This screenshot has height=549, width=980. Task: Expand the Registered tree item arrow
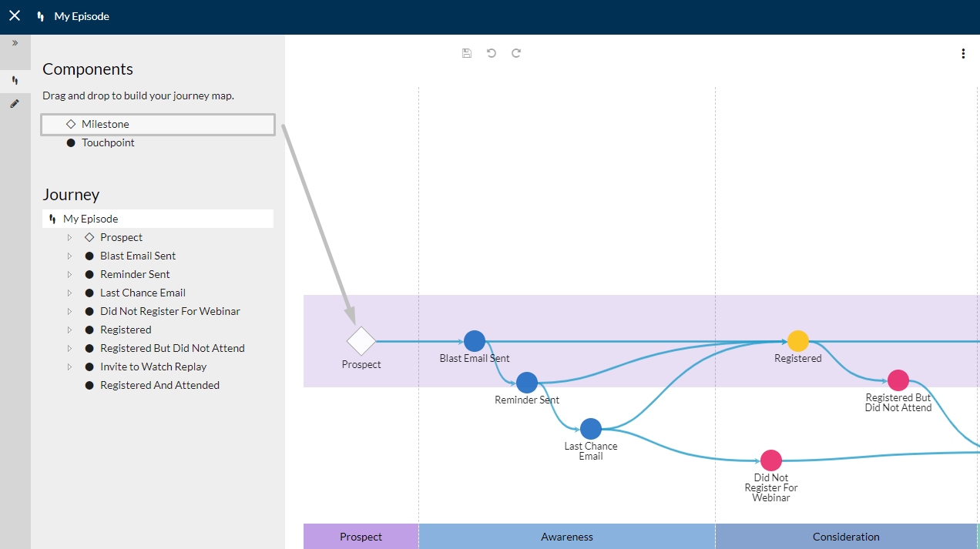(69, 330)
